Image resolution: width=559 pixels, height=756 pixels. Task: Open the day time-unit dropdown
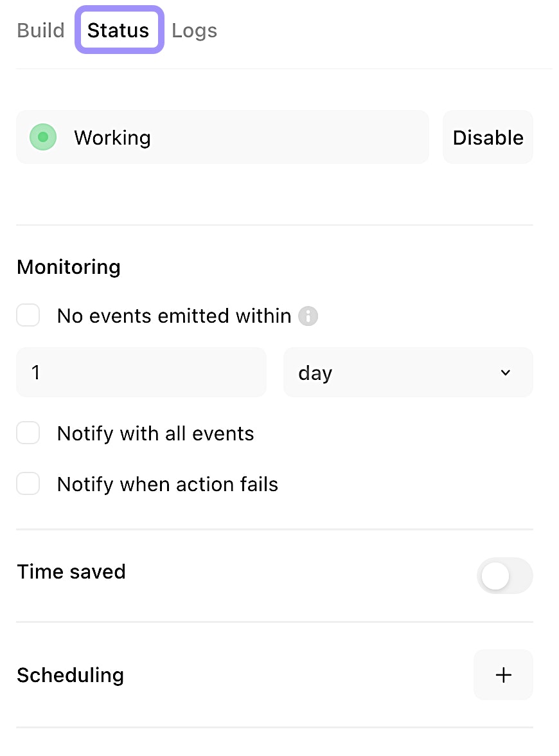(x=407, y=373)
